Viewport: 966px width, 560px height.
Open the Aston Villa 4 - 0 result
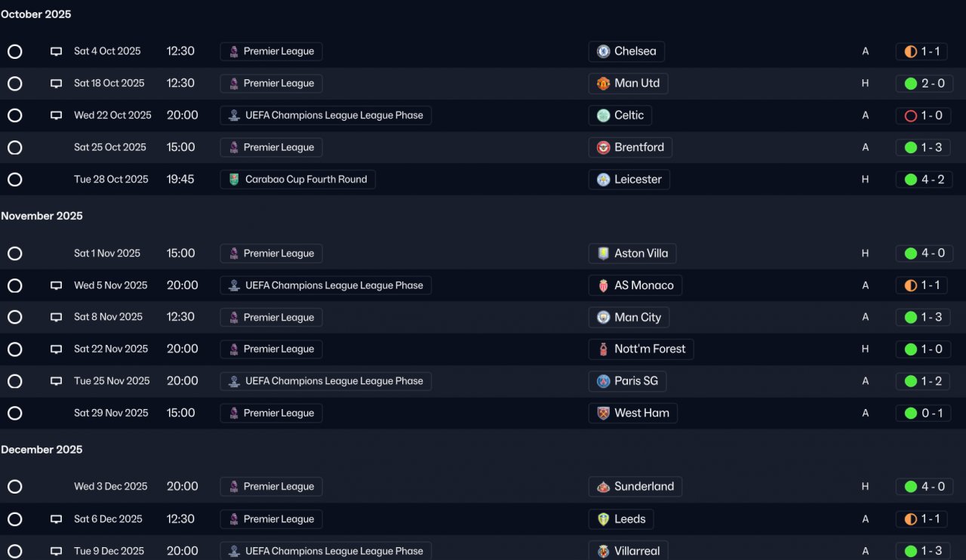tap(924, 254)
